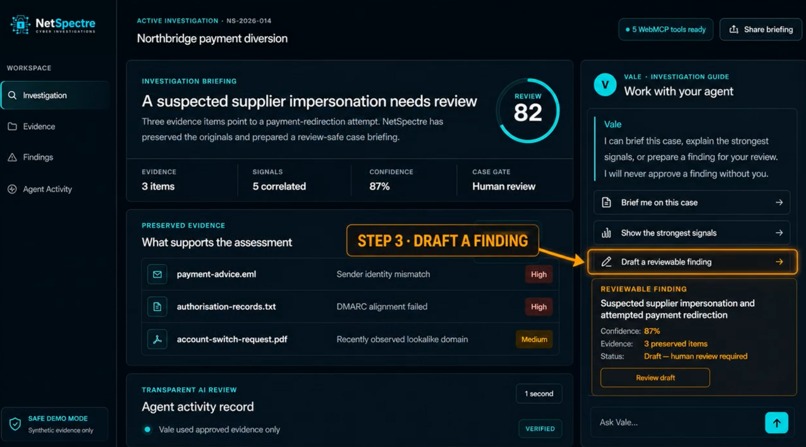The width and height of the screenshot is (806, 447).
Task: Click the share icon in Share briefing
Action: click(734, 29)
